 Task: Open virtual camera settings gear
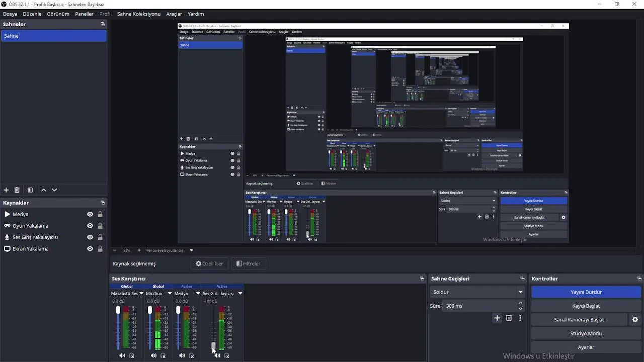[x=635, y=320]
